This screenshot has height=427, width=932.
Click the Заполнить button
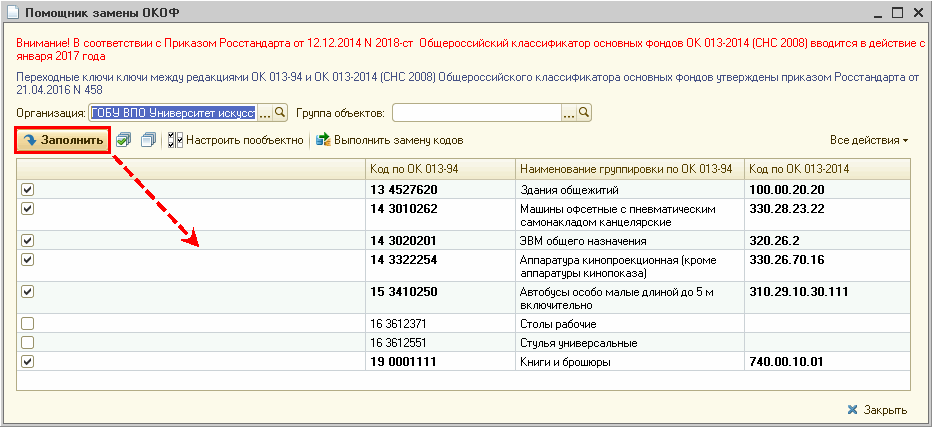[x=62, y=140]
